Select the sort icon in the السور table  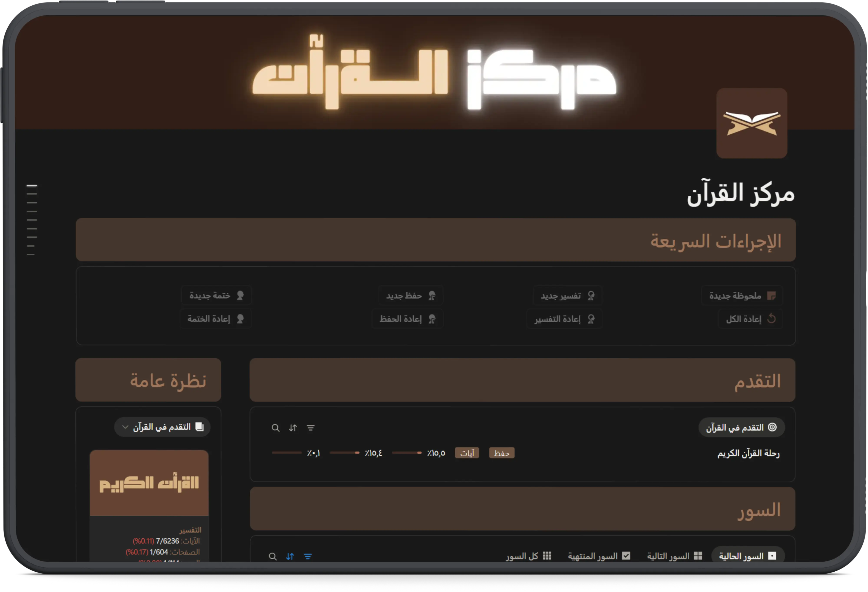pos(290,556)
